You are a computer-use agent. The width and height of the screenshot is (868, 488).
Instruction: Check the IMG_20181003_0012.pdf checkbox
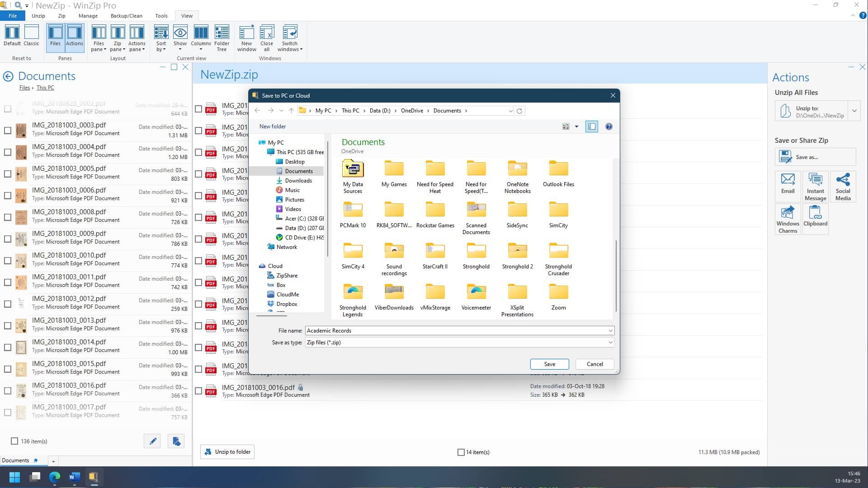tap(8, 304)
